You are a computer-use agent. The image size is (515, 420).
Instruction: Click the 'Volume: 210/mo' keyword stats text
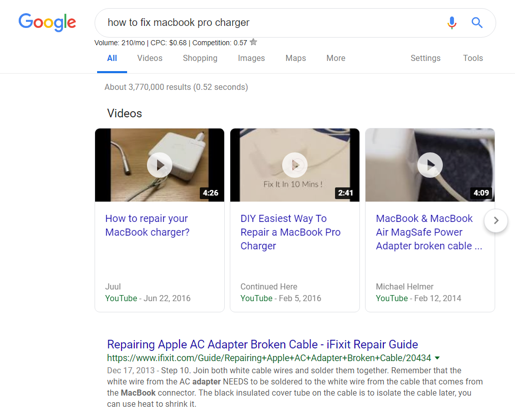[119, 43]
